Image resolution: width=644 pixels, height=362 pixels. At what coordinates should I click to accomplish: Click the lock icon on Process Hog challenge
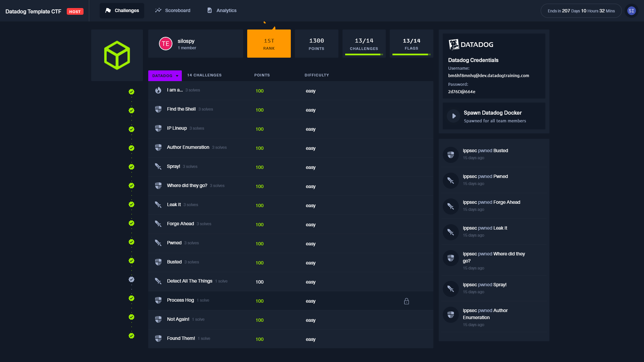pyautogui.click(x=407, y=301)
